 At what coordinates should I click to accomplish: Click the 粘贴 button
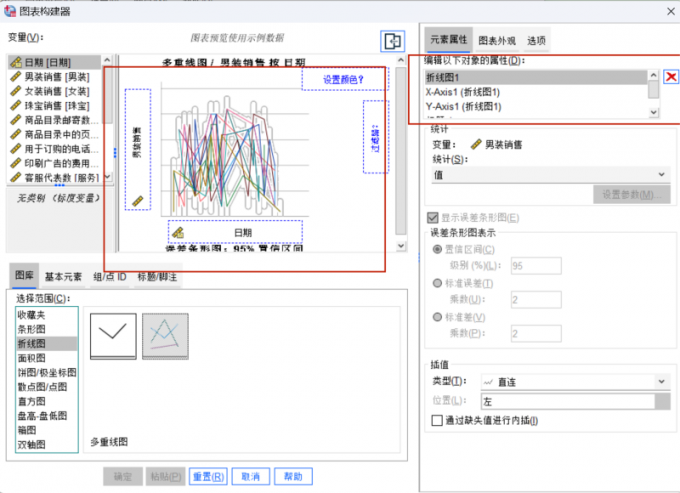click(x=166, y=477)
